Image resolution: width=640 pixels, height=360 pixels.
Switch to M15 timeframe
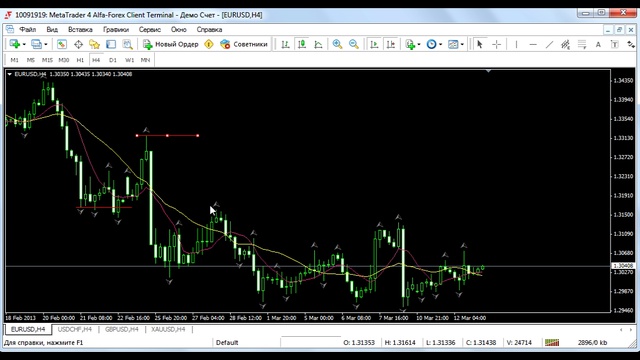tap(47, 60)
